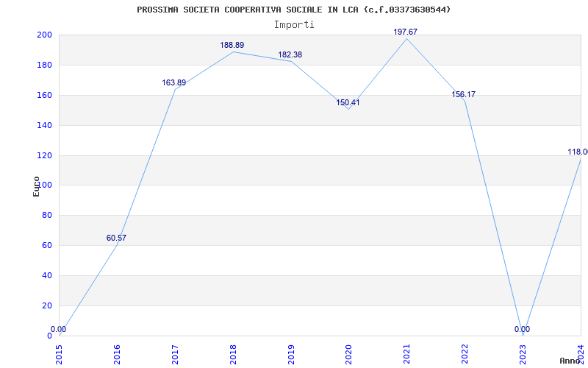Click the 2015 x-axis year label
This screenshot has height=368, width=588.
(60, 353)
